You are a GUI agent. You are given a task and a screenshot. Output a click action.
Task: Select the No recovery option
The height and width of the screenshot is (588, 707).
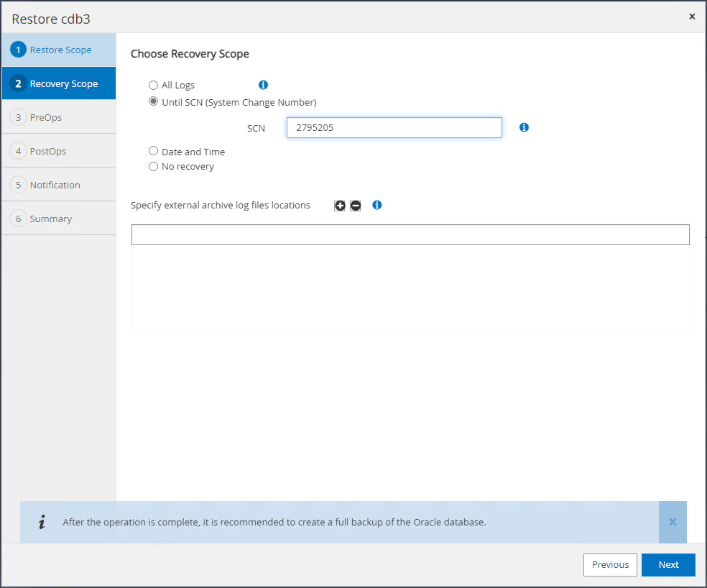tap(153, 167)
